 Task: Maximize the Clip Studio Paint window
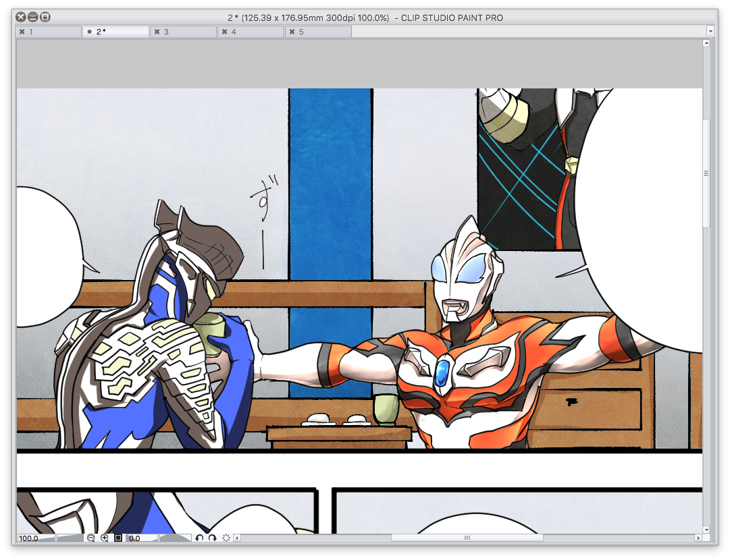click(45, 18)
